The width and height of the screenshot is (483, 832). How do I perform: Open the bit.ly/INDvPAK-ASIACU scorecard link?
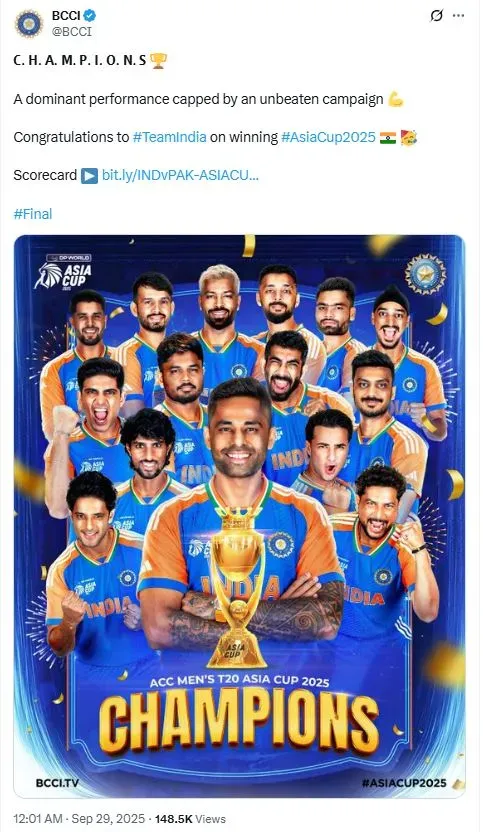click(180, 175)
